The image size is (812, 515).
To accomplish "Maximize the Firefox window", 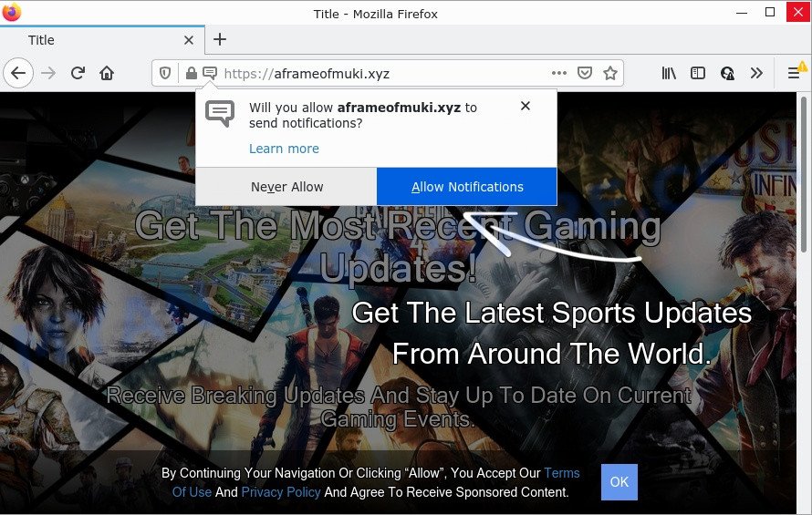I will tap(770, 13).
